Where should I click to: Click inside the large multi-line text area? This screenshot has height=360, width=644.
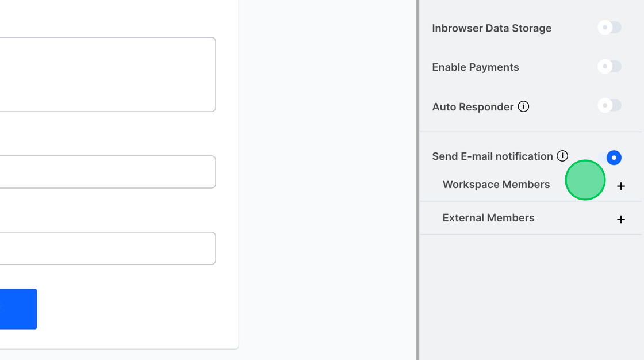[103, 75]
